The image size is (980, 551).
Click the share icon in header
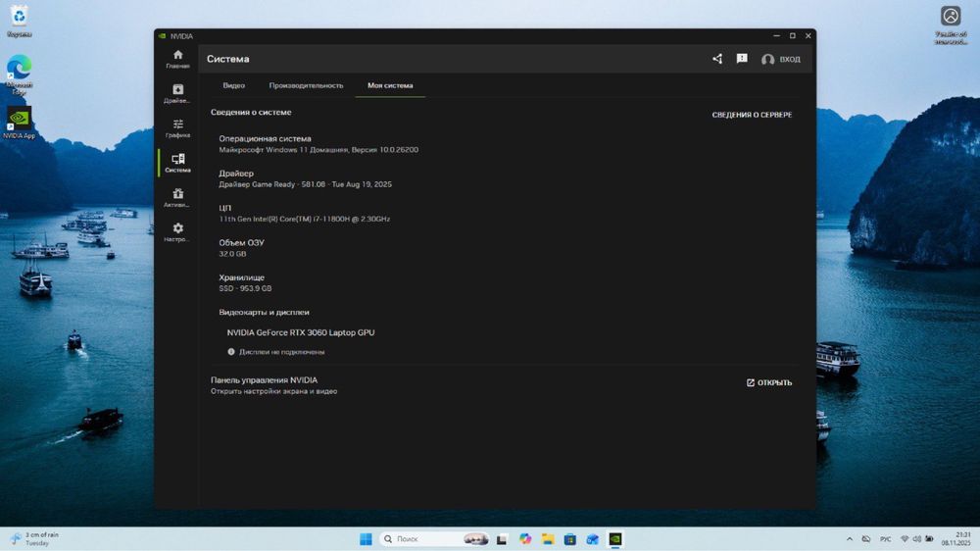click(x=717, y=59)
